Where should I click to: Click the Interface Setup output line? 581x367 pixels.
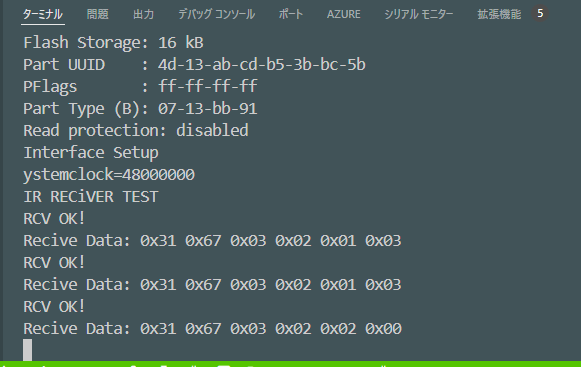point(91,153)
